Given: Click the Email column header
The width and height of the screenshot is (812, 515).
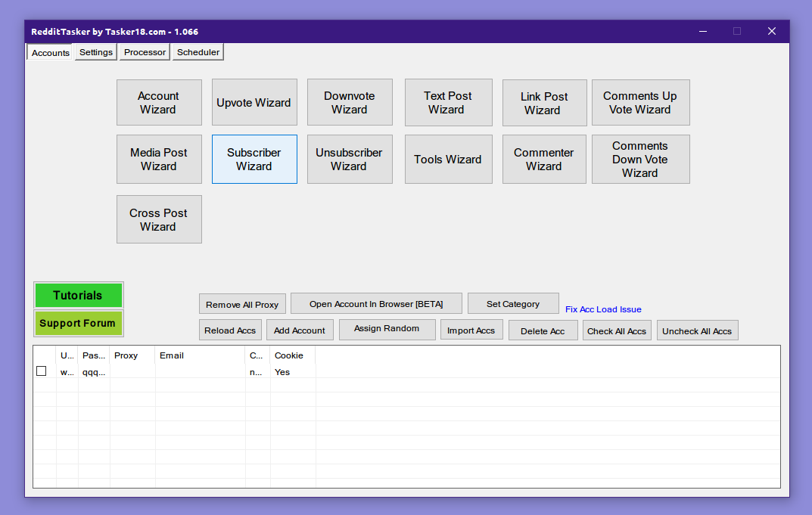Looking at the screenshot, I should [x=200, y=355].
